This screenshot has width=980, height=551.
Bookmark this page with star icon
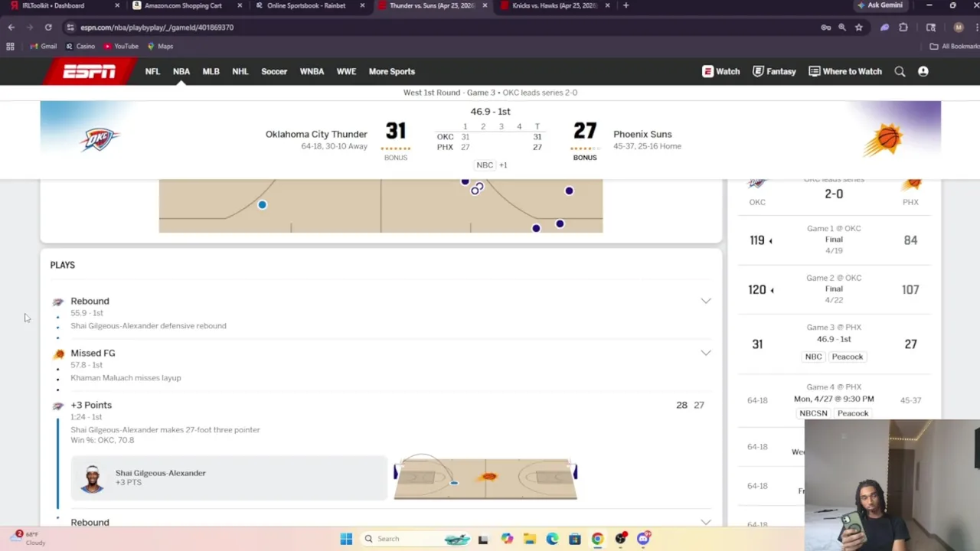click(859, 27)
